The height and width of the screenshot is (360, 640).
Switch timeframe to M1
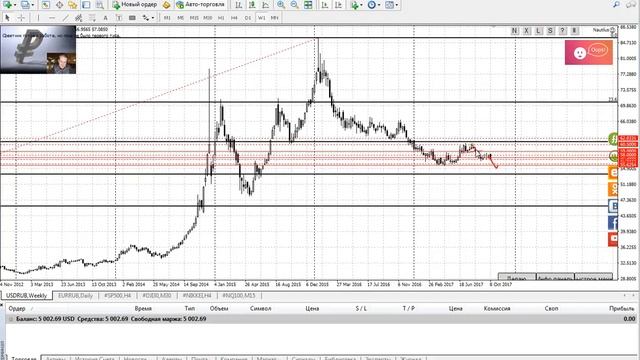[167, 18]
